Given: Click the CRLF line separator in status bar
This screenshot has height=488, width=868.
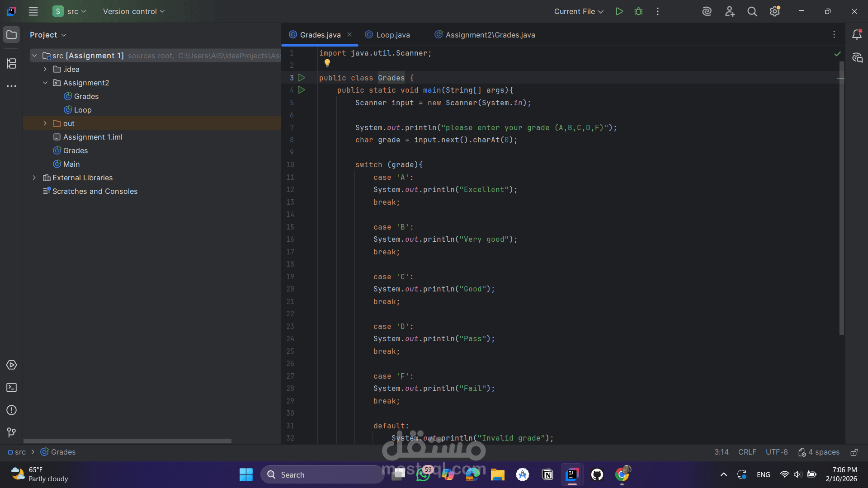Looking at the screenshot, I should coord(747,452).
